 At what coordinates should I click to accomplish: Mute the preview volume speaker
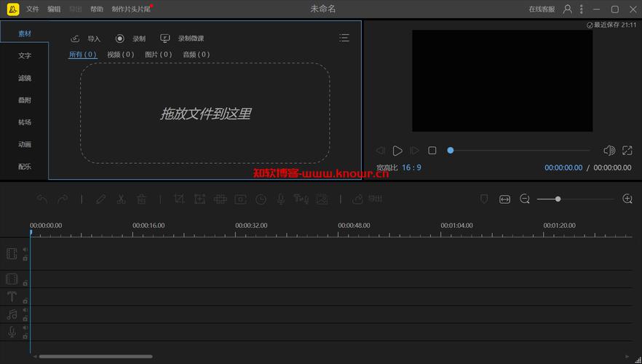point(609,151)
